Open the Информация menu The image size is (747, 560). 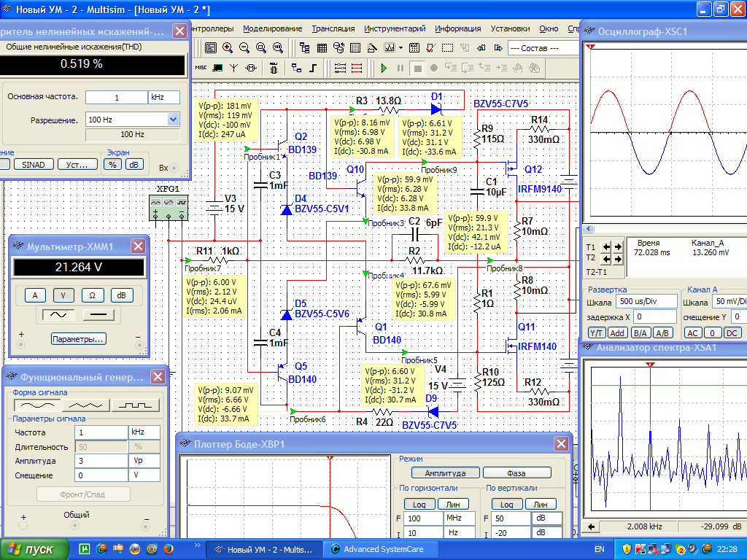tap(458, 28)
